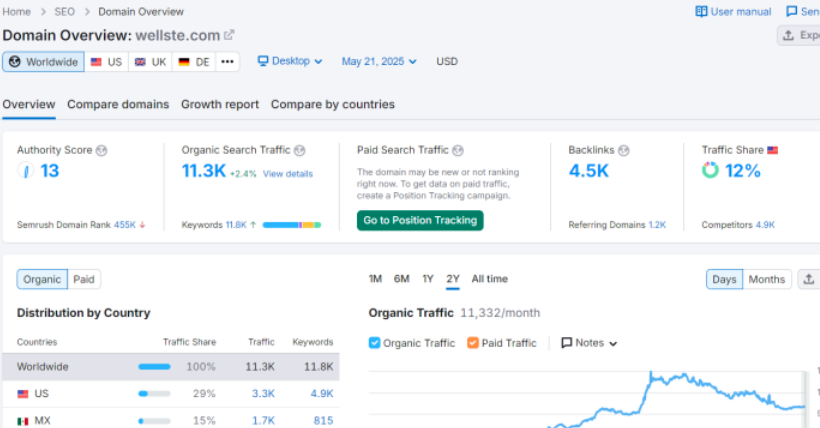
Task: Click Go to Position Tracking button
Action: (420, 220)
